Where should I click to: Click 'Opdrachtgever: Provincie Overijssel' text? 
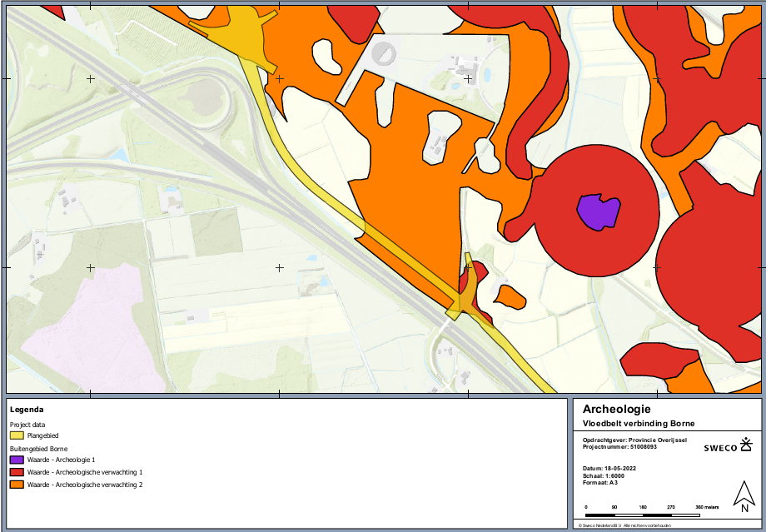pyautogui.click(x=635, y=440)
